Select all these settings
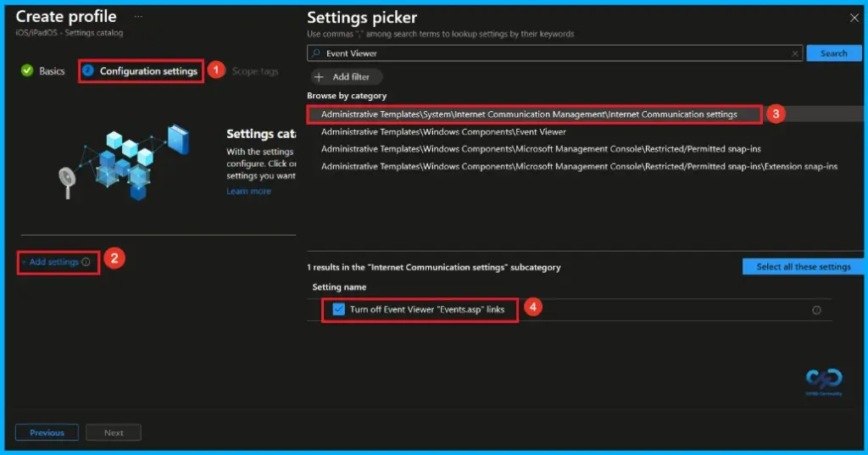This screenshot has width=868, height=455. (x=804, y=267)
